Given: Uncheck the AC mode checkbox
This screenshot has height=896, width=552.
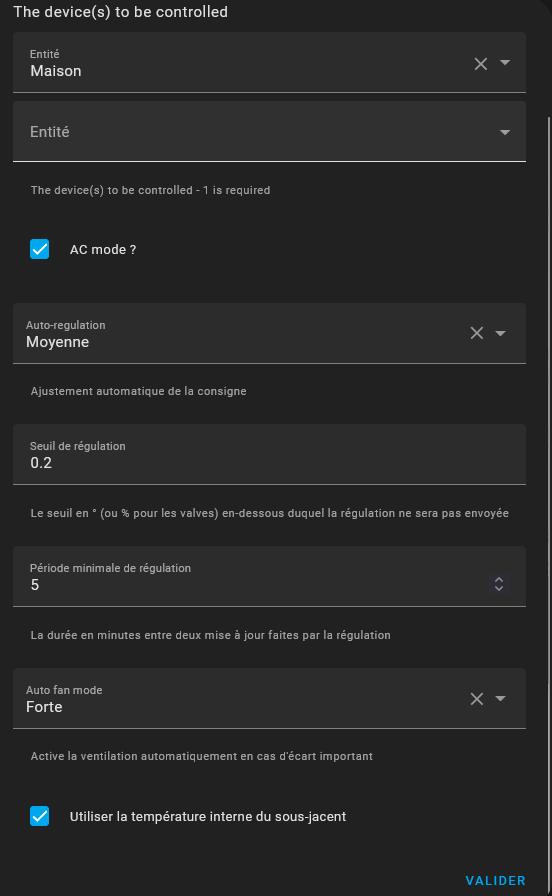Looking at the screenshot, I should click(39, 249).
